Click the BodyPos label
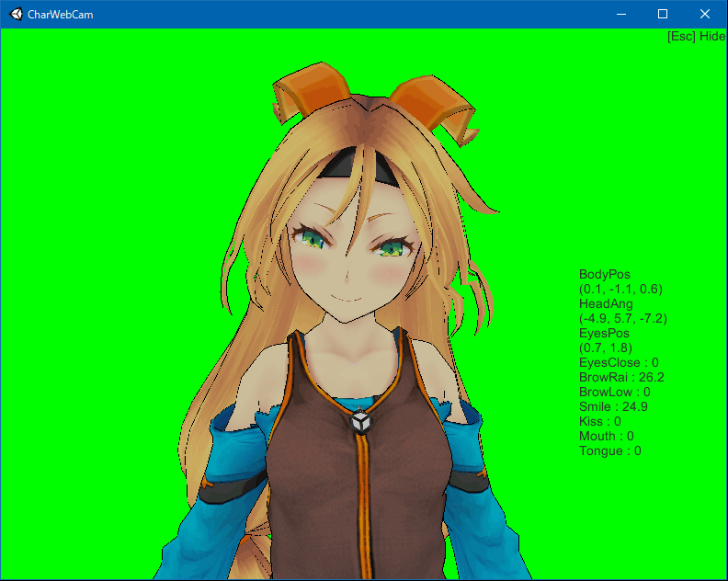This screenshot has width=728, height=581. pyautogui.click(x=605, y=275)
